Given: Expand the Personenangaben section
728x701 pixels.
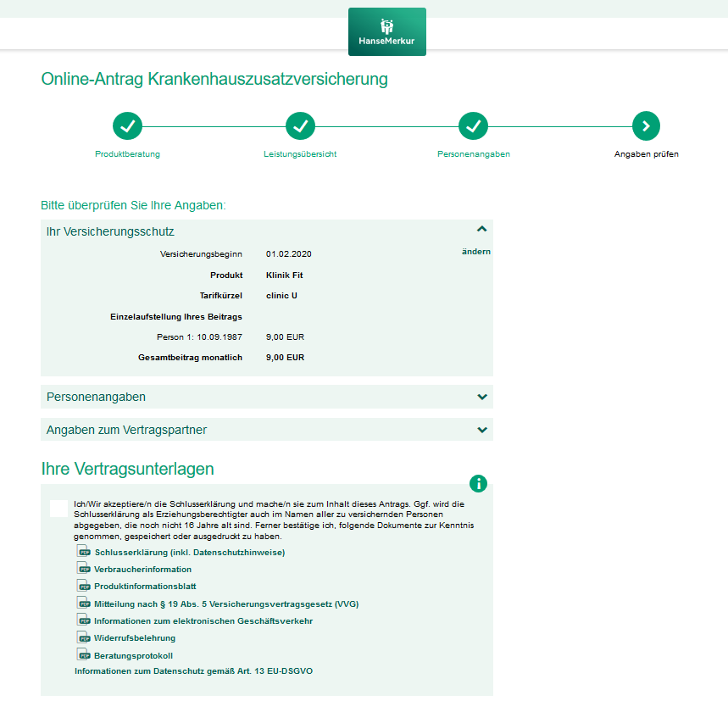Looking at the screenshot, I should (x=481, y=397).
